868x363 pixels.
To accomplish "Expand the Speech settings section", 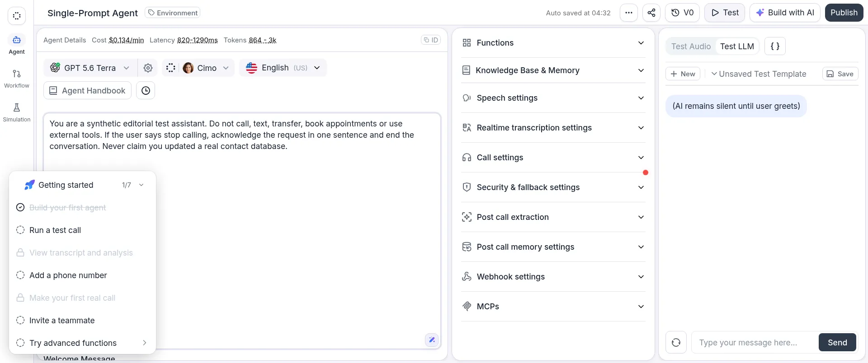I will (553, 98).
